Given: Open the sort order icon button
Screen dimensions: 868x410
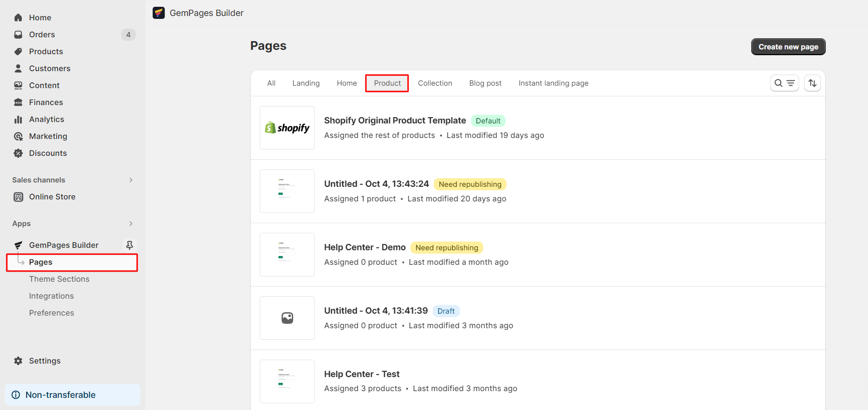Looking at the screenshot, I should (x=812, y=83).
